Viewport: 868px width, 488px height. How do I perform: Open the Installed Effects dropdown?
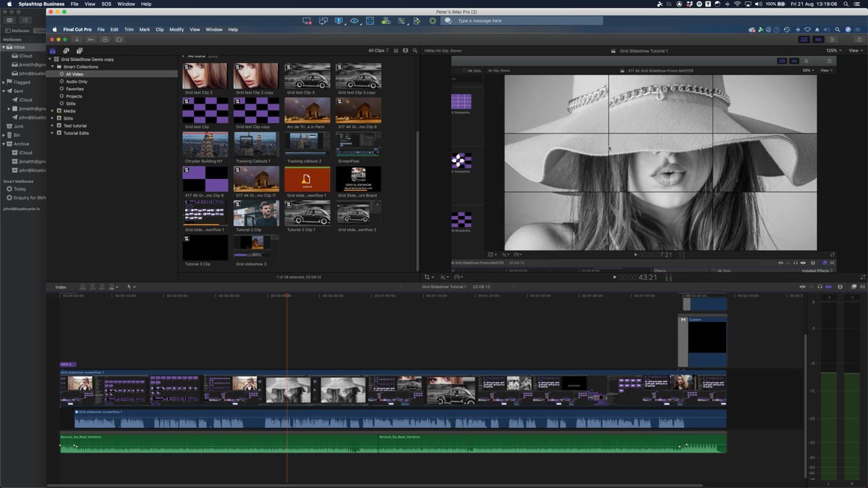point(817,270)
